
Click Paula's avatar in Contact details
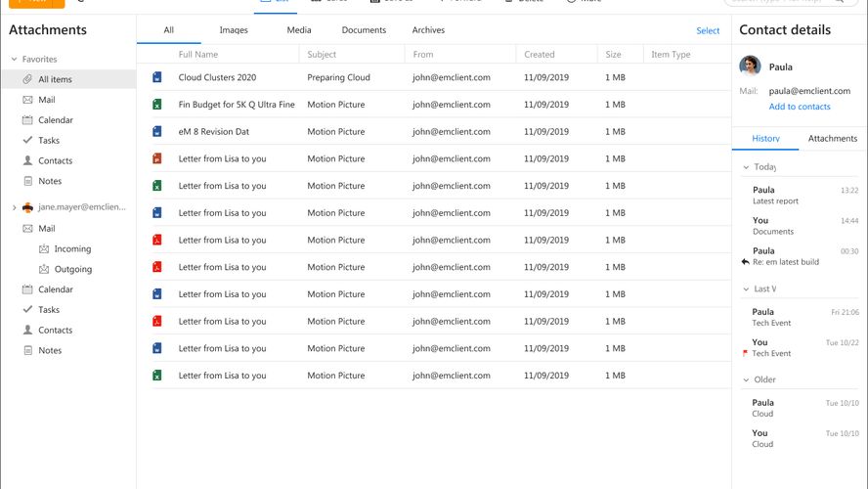(x=751, y=67)
